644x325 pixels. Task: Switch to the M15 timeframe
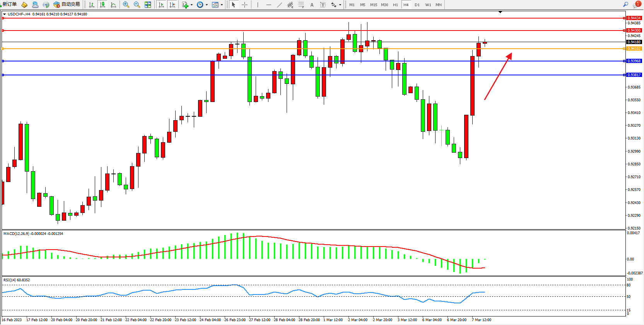click(373, 5)
